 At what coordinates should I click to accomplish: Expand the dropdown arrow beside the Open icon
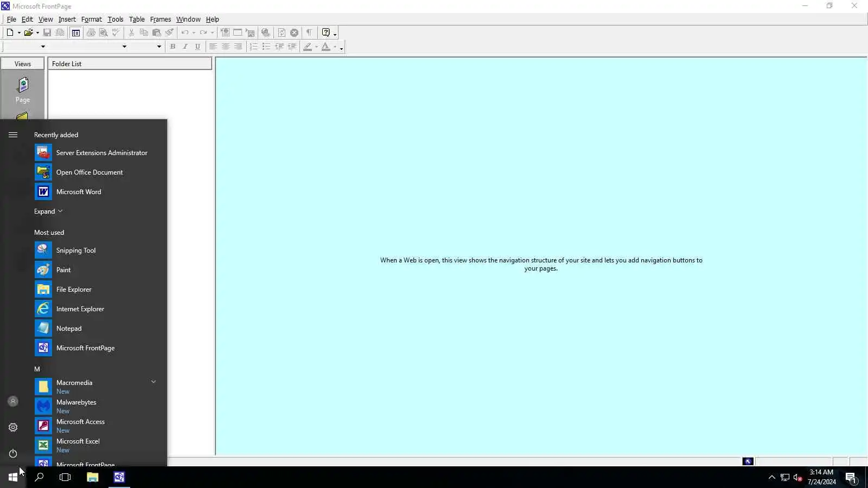pos(37,33)
